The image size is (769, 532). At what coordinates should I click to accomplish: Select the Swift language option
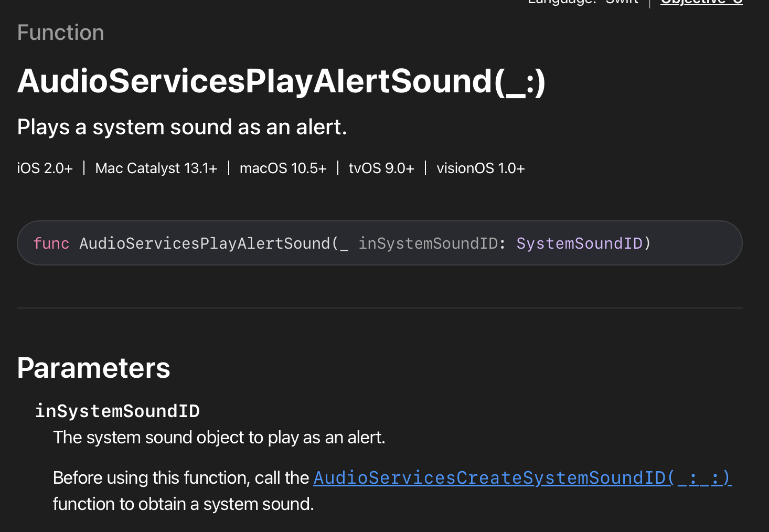622,2
